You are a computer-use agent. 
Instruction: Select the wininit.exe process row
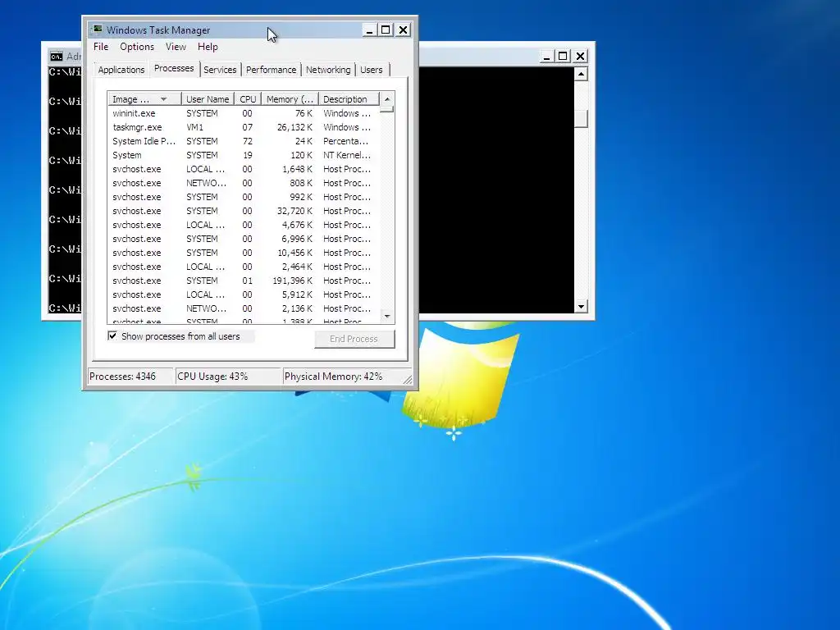(244, 113)
